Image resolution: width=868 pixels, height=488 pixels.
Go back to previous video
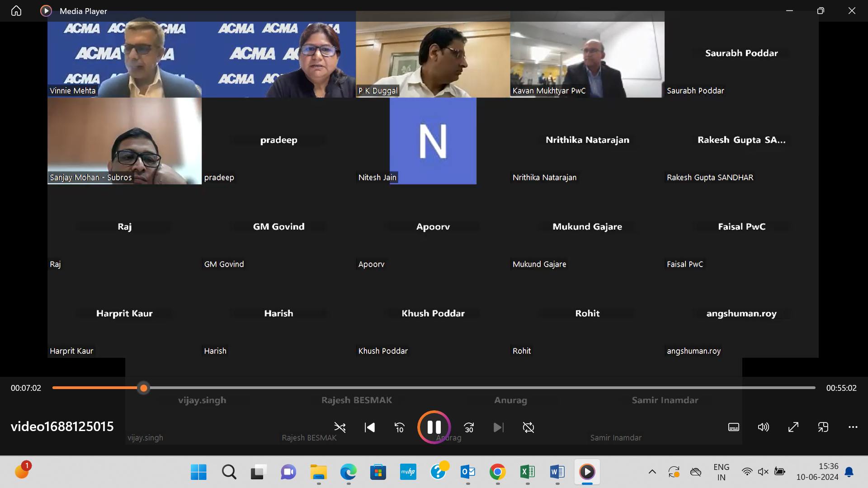pyautogui.click(x=369, y=427)
